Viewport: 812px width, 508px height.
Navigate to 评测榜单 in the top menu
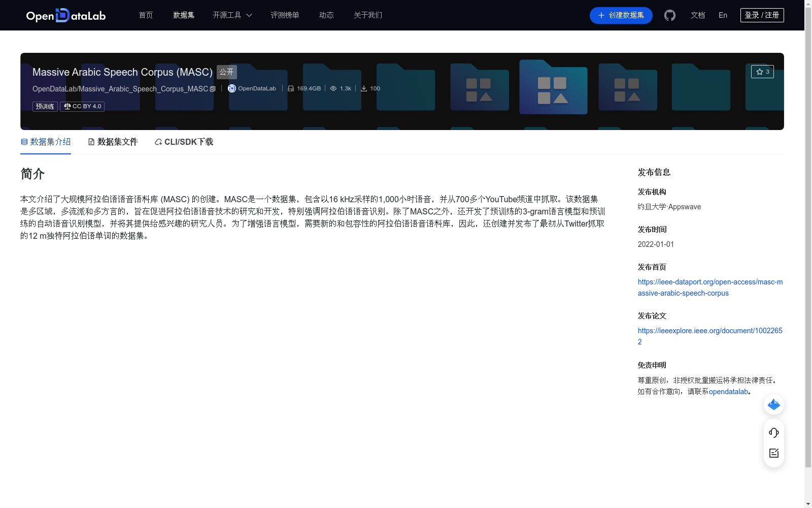285,15
